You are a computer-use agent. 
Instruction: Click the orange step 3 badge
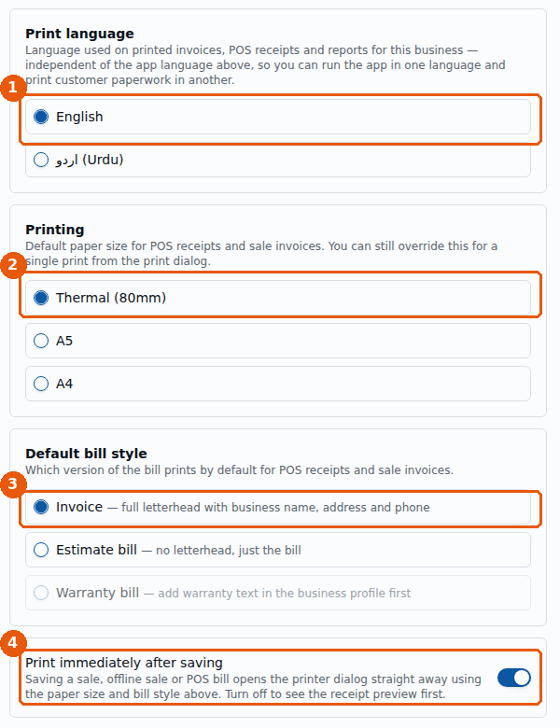coord(13,484)
